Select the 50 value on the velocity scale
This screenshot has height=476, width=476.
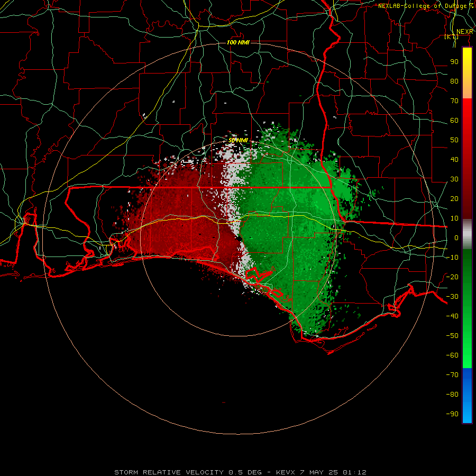coord(454,140)
